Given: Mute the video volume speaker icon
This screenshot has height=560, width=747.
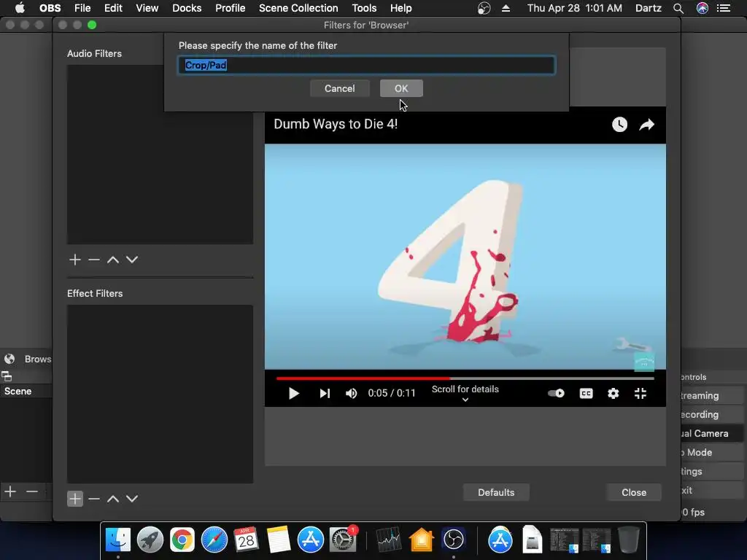Looking at the screenshot, I should 351,393.
